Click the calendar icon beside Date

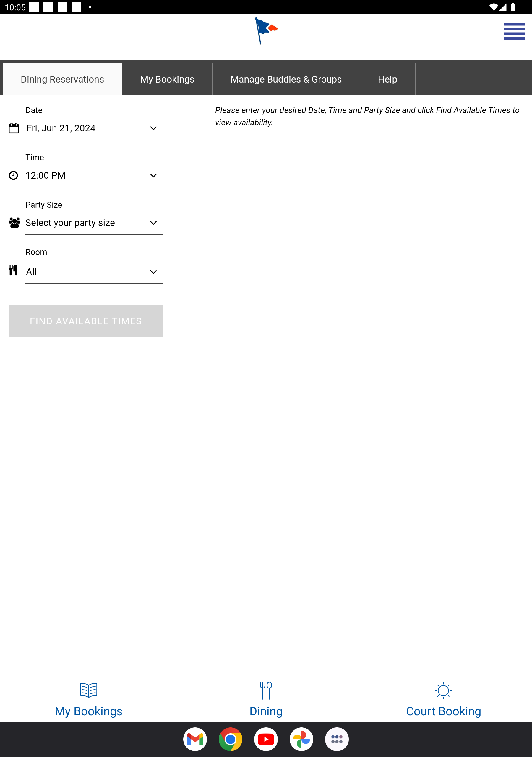(14, 128)
